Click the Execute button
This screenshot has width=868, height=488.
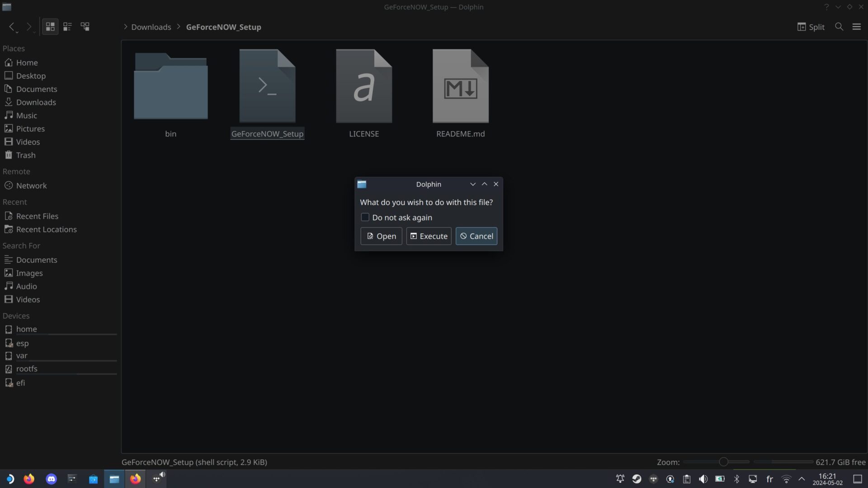pyautogui.click(x=429, y=236)
